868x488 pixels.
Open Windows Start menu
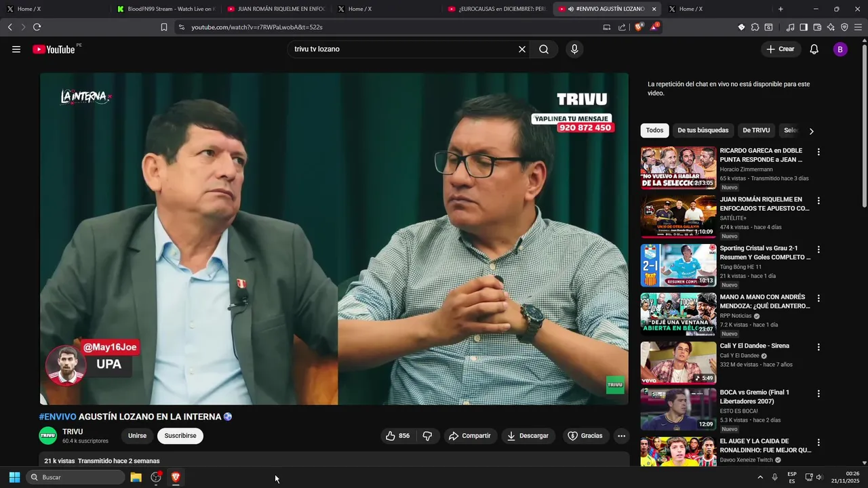click(x=14, y=477)
